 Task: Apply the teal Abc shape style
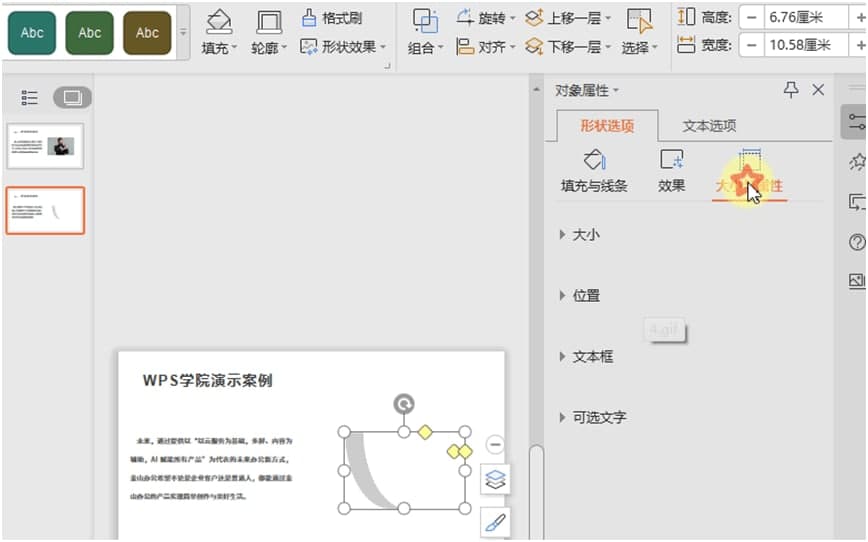pos(32,33)
